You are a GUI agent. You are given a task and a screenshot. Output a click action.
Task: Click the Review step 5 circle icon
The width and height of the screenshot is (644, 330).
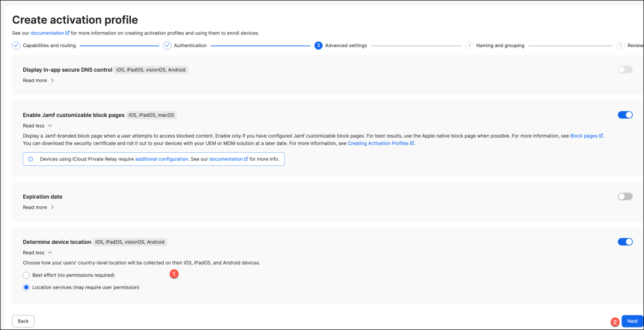(620, 45)
